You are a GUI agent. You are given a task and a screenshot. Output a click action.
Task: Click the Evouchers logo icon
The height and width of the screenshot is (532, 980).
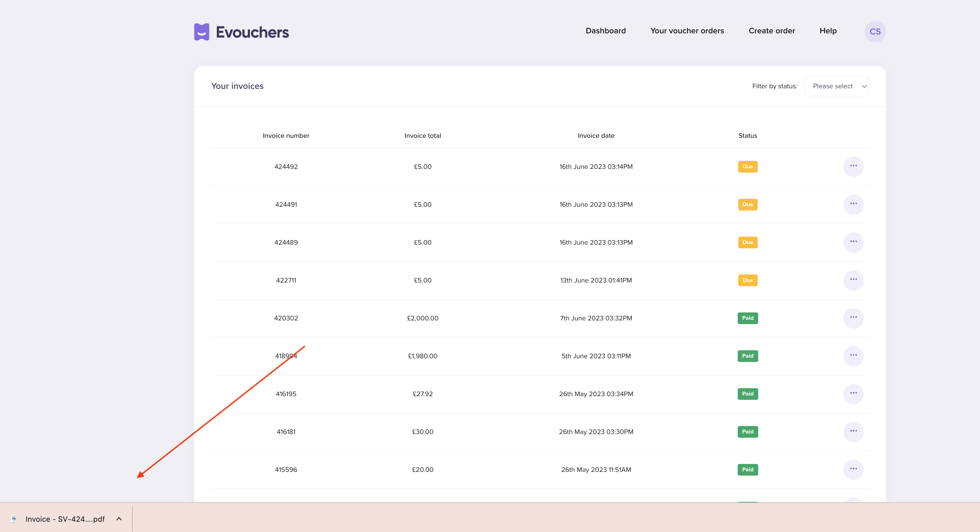[x=202, y=32]
